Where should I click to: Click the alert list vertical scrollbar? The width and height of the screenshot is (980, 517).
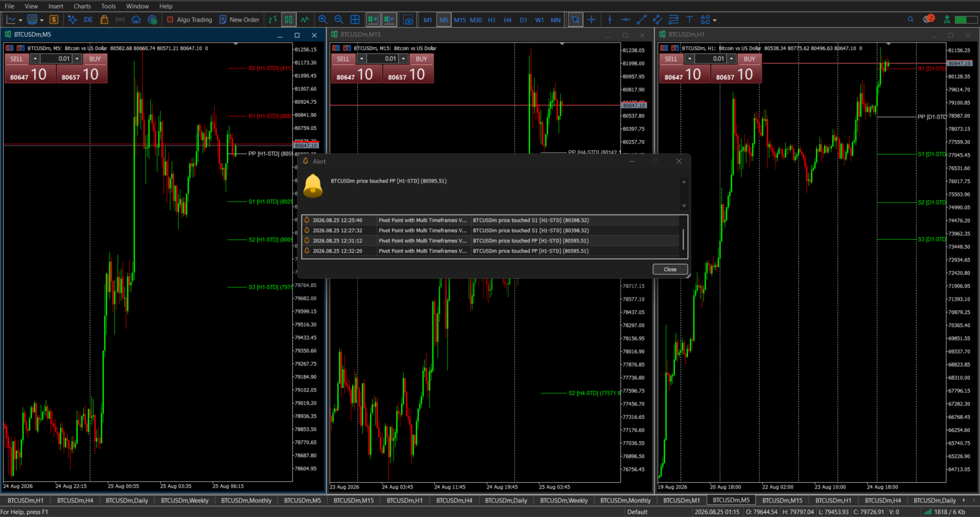point(683,239)
